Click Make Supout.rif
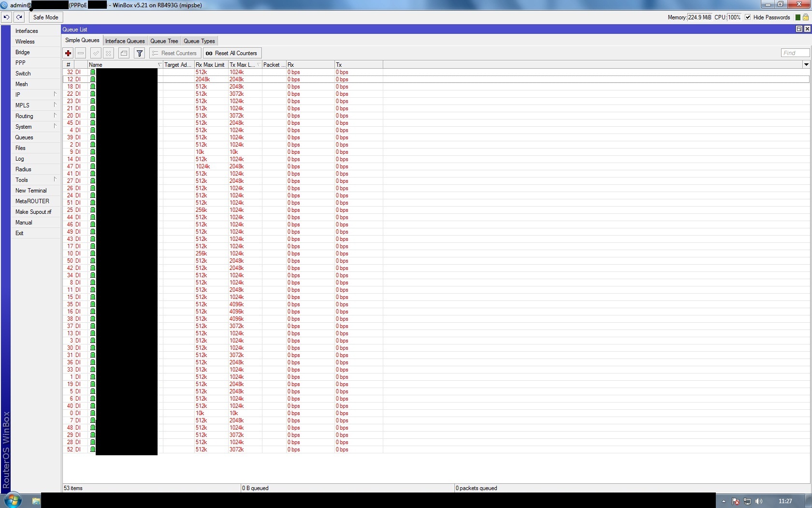This screenshot has height=508, width=812. tap(36, 212)
